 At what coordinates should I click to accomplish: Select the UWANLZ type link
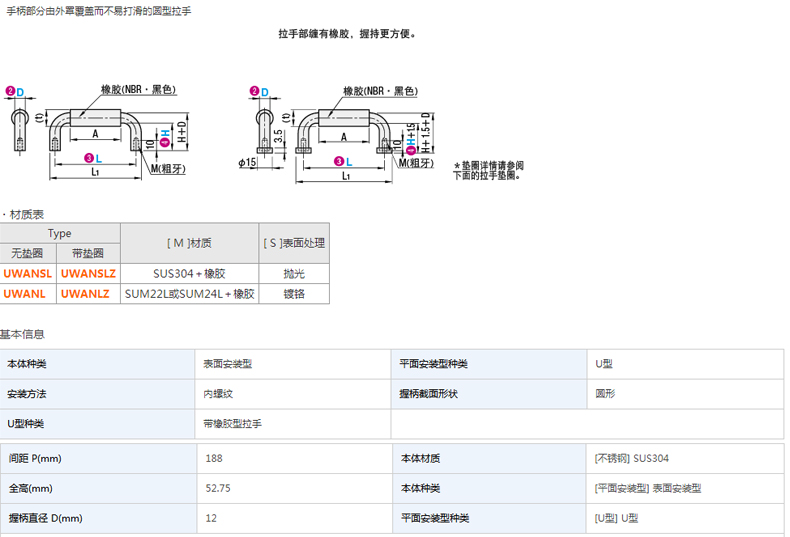click(x=85, y=294)
